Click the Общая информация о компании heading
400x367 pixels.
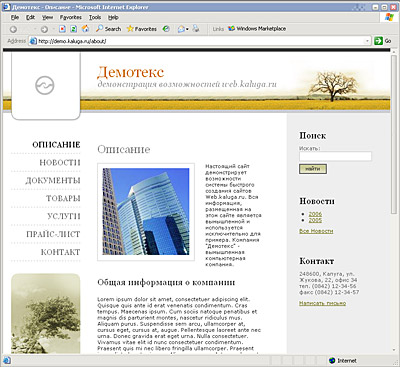(x=166, y=283)
